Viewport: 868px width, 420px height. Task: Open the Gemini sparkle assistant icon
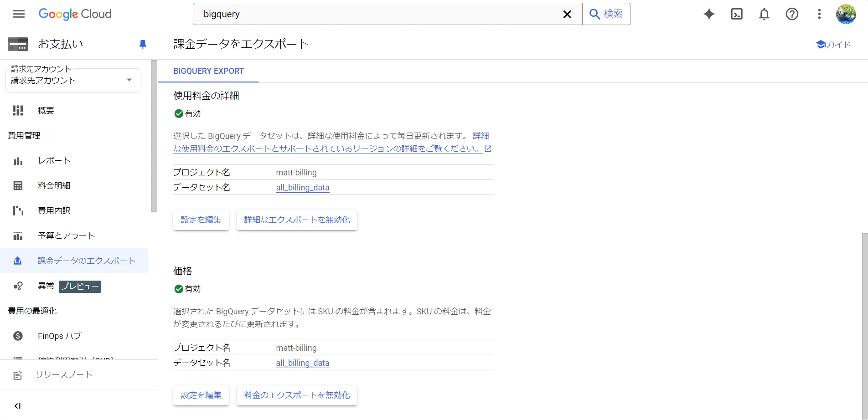tap(709, 14)
